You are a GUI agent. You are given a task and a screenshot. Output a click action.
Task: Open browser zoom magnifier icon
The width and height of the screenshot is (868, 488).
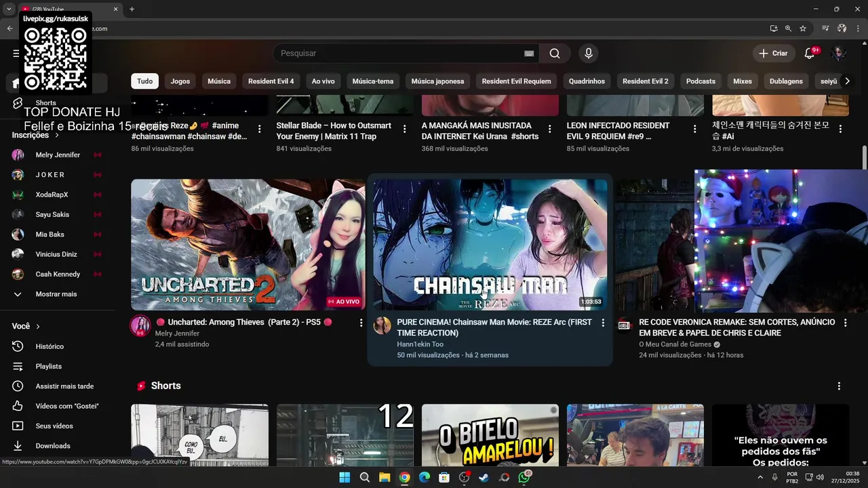[x=788, y=28]
